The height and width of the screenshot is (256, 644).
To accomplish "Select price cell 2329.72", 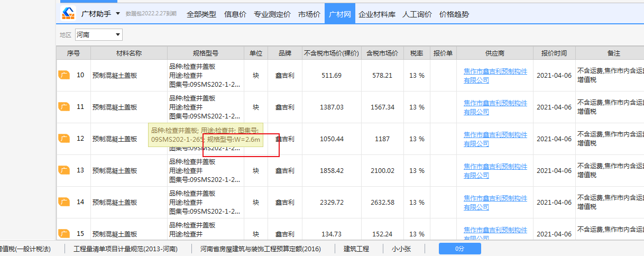I will coord(332,203).
